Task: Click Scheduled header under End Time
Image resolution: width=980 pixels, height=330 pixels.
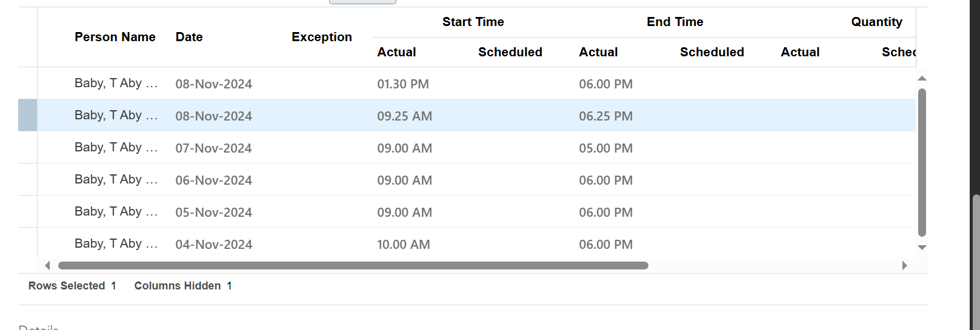Action: pyautogui.click(x=712, y=52)
